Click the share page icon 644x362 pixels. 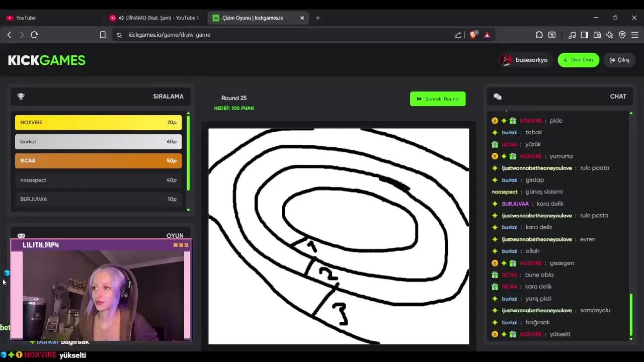(x=458, y=35)
